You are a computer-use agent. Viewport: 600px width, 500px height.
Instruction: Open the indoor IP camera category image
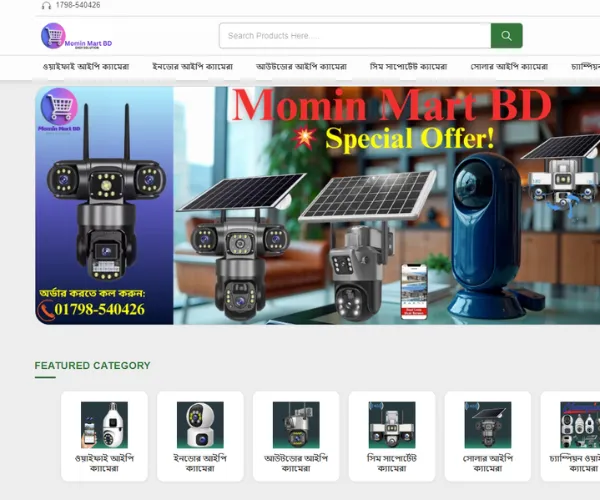pos(200,424)
